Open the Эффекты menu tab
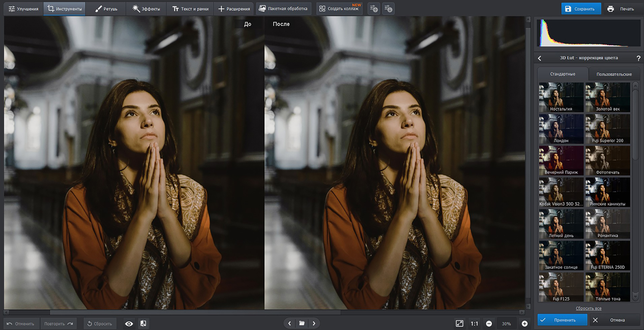The width and height of the screenshot is (644, 330). tap(146, 9)
